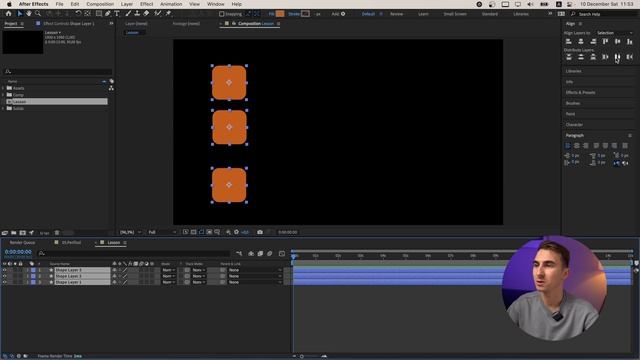
Task: Switch to the Default workspace
Action: tap(368, 14)
